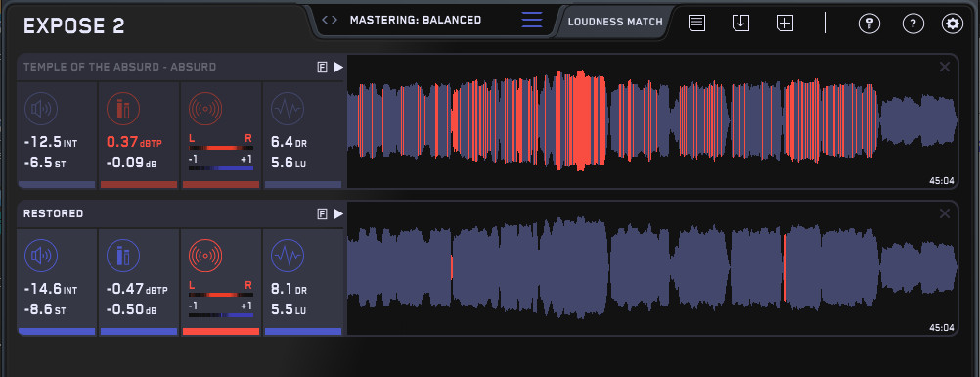Click the red status bar under Restored phase panel
This screenshot has height=377, width=980.
[221, 331]
